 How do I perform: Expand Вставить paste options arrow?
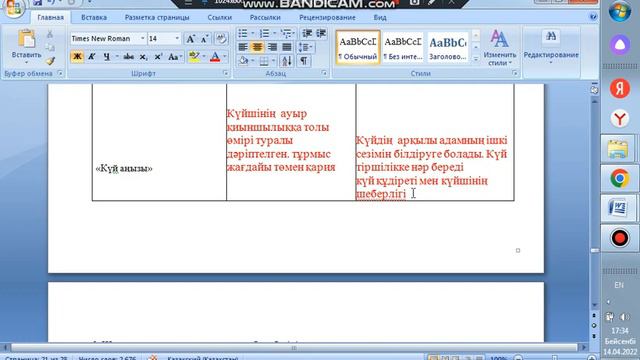click(27, 62)
